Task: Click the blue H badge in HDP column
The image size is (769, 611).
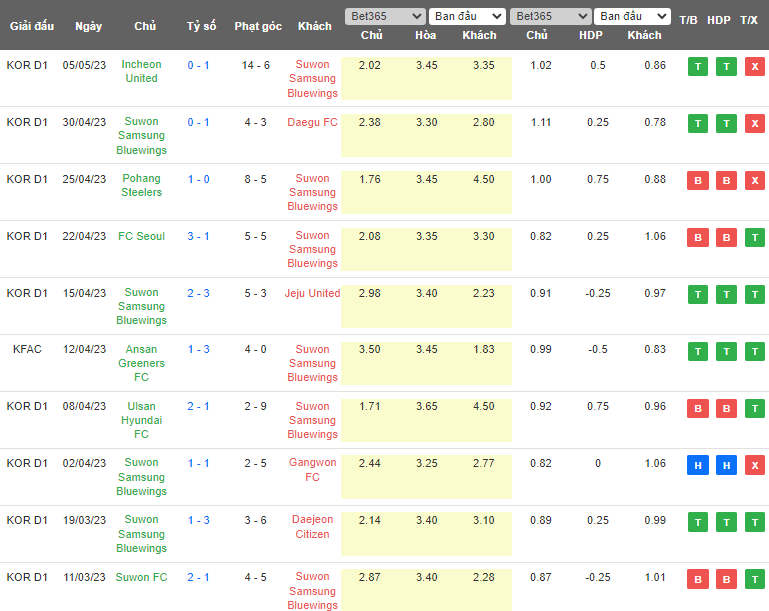Action: point(726,466)
